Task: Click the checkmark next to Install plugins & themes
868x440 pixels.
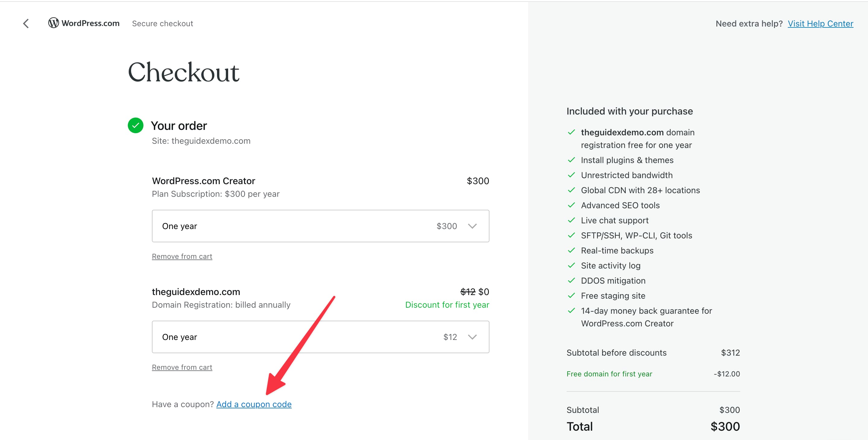Action: click(x=572, y=160)
